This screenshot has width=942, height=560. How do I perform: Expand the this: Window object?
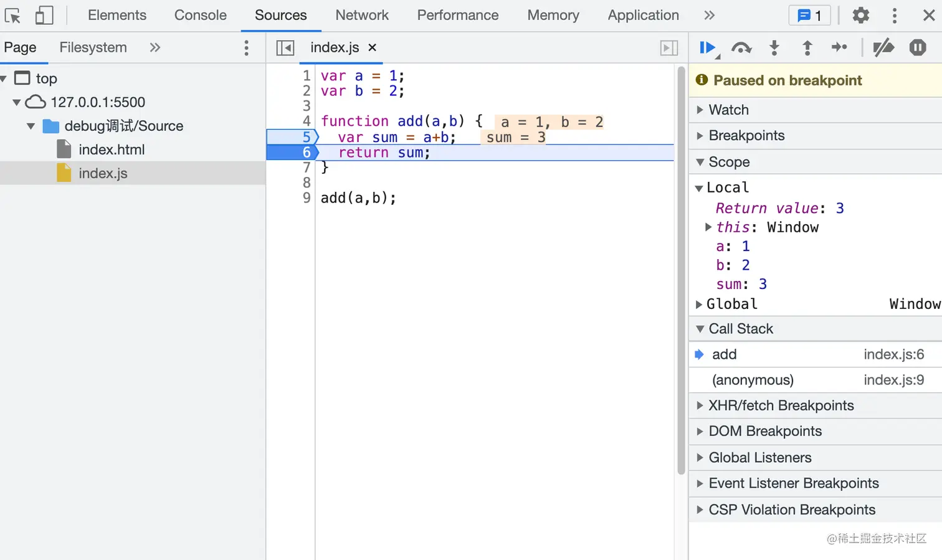pyautogui.click(x=708, y=227)
